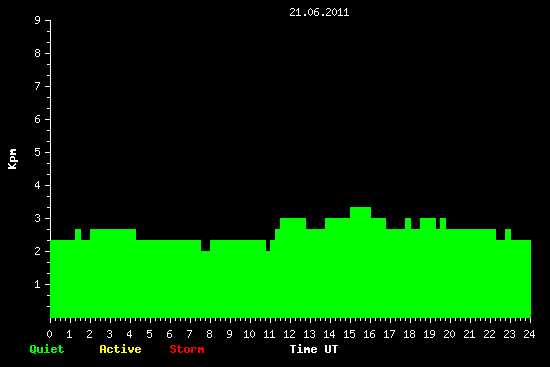
Task: Click the 5 value on Kpm axis
Action: point(38,152)
